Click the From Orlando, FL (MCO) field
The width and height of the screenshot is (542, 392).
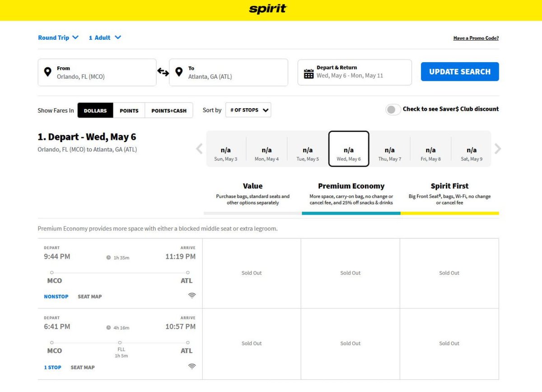[97, 72]
